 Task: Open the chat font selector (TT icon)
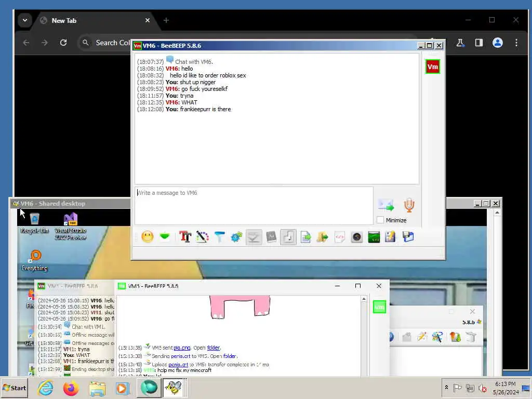(185, 237)
